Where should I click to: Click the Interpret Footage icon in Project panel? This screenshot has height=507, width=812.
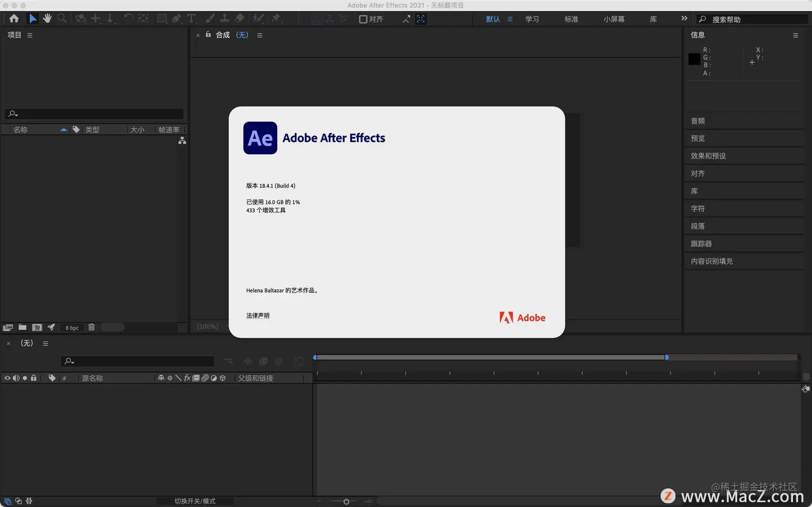pos(8,327)
